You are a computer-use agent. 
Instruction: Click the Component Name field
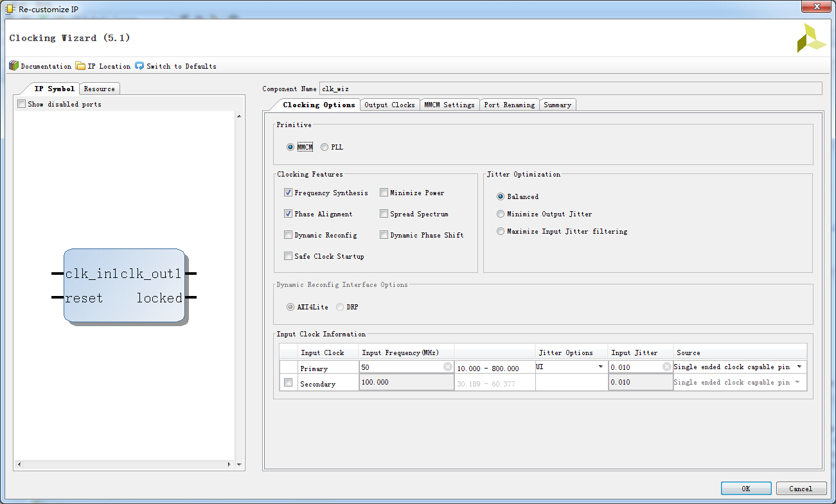(x=571, y=89)
